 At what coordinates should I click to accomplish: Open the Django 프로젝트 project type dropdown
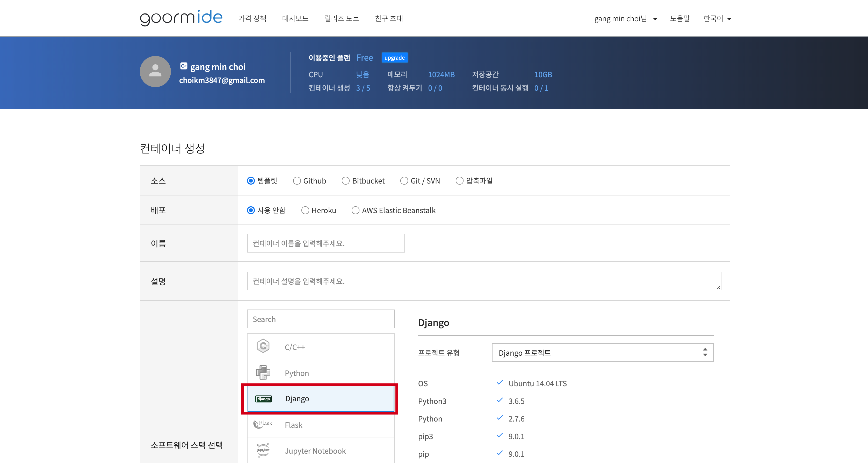click(x=602, y=353)
